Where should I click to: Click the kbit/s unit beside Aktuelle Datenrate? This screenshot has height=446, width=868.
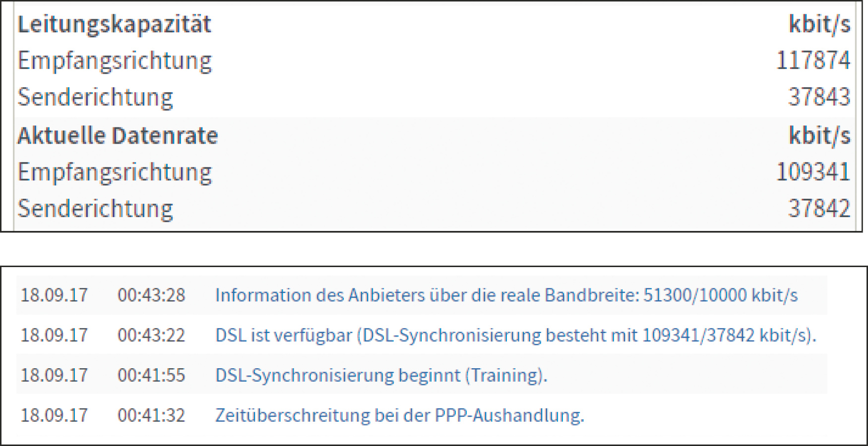coord(819,136)
